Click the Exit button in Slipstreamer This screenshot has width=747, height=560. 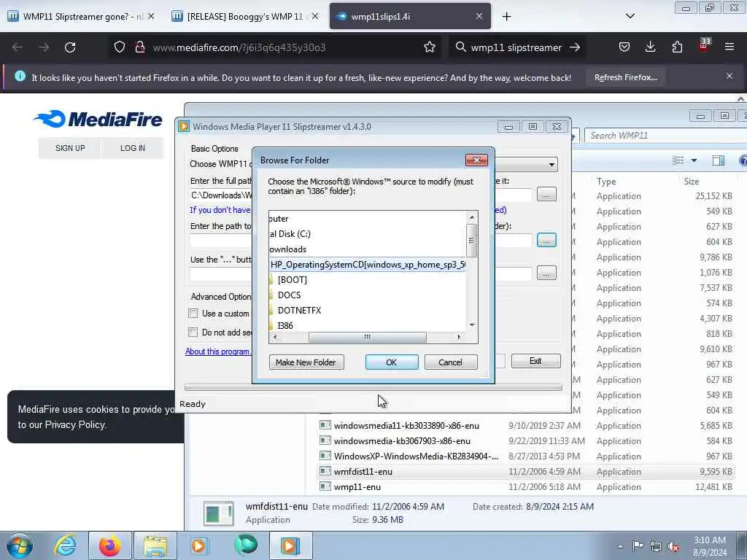(535, 361)
